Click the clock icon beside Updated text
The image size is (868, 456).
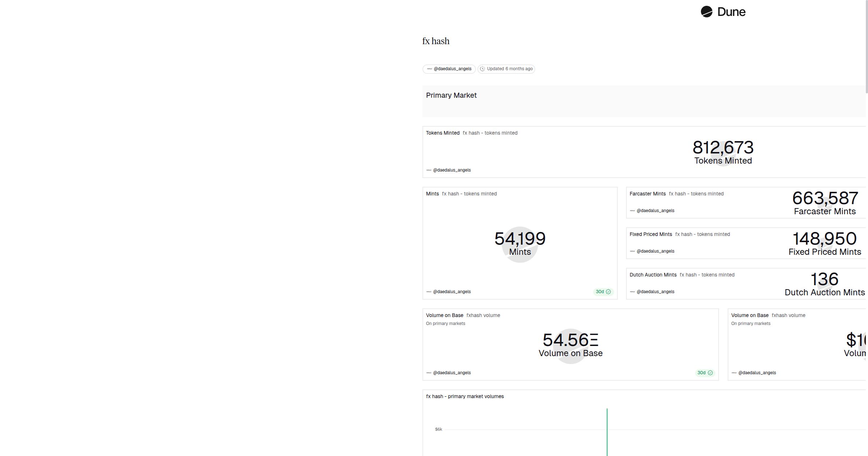click(482, 69)
